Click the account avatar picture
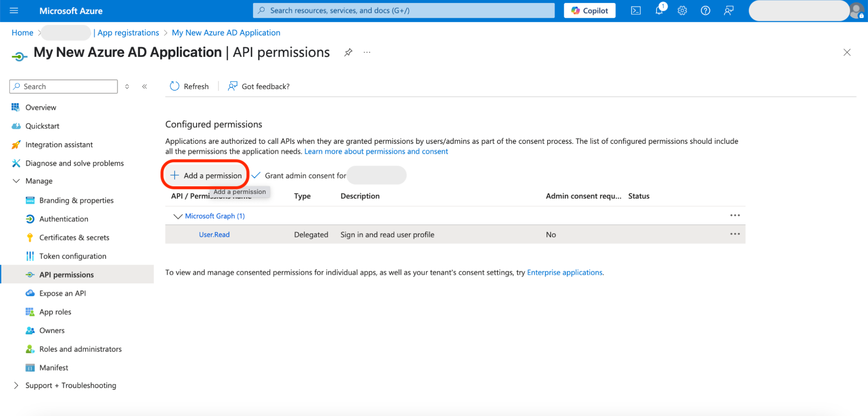The height and width of the screenshot is (416, 868). point(857,10)
